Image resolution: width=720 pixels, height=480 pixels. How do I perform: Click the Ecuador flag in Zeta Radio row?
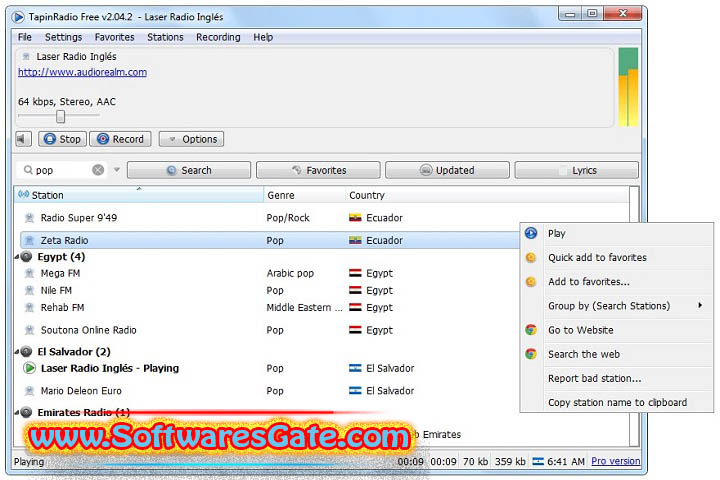(355, 240)
